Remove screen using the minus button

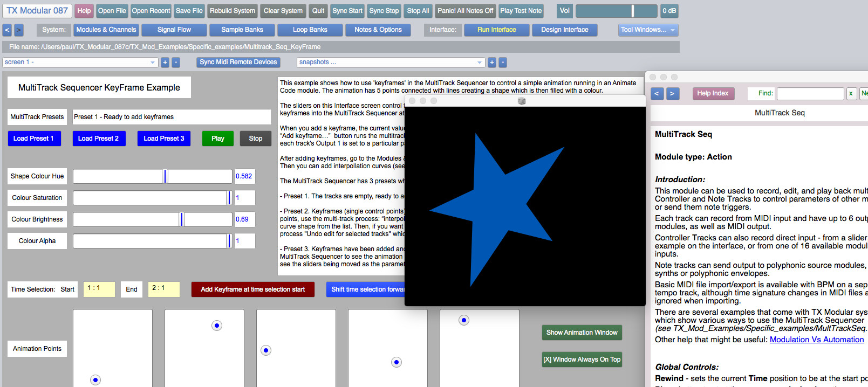tap(176, 63)
